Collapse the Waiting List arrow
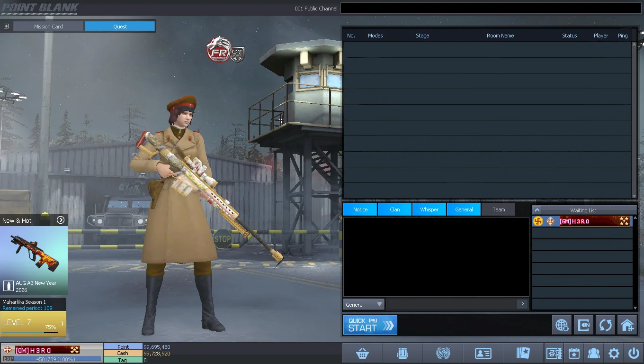The image size is (644, 364). tap(537, 210)
